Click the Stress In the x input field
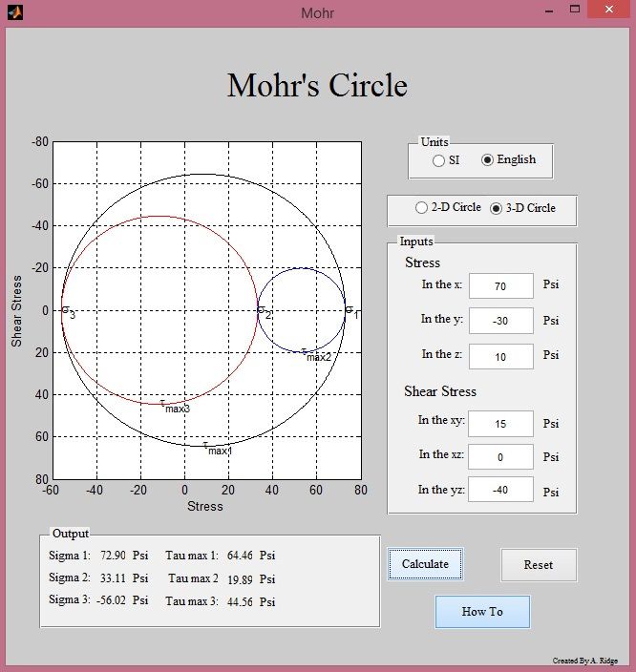636x672 pixels. (x=501, y=285)
